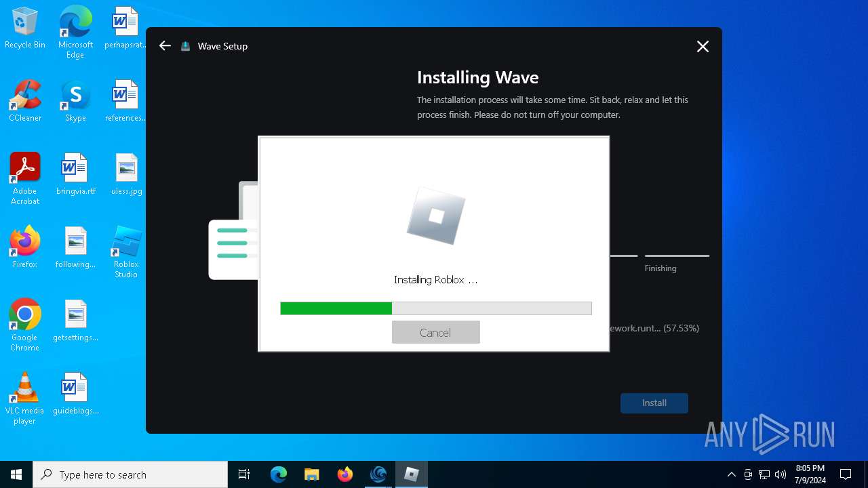Image resolution: width=868 pixels, height=488 pixels.
Task: Select the references document on desktop
Action: click(125, 101)
